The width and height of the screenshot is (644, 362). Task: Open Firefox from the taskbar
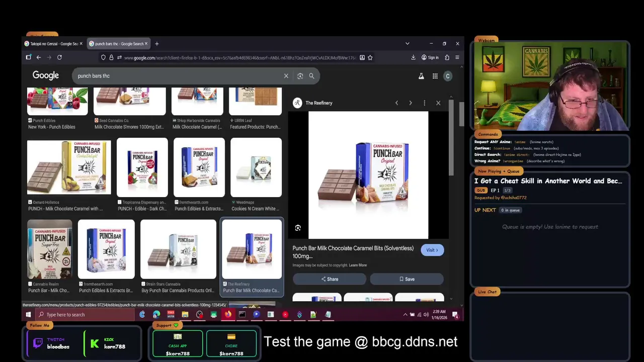pyautogui.click(x=228, y=315)
